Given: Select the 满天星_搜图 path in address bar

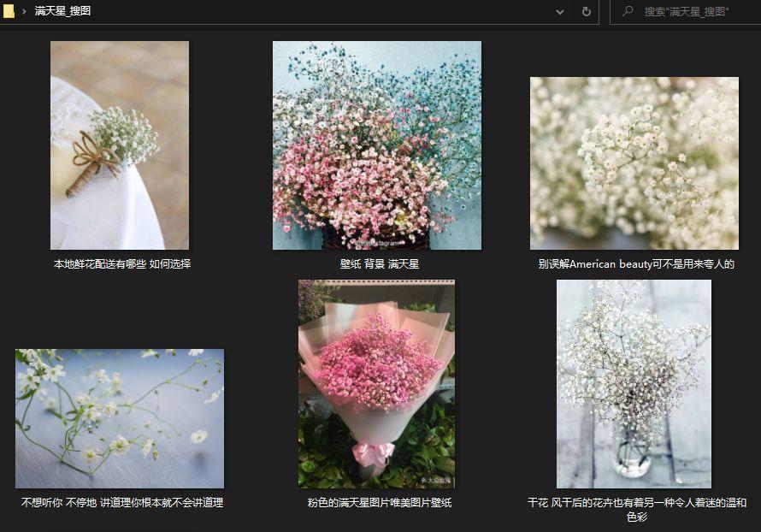Looking at the screenshot, I should [62, 10].
